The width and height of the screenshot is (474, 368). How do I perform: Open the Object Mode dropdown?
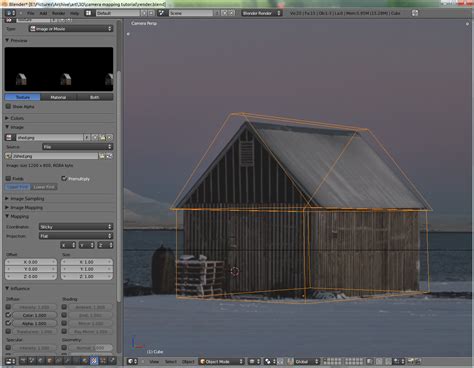pos(221,361)
